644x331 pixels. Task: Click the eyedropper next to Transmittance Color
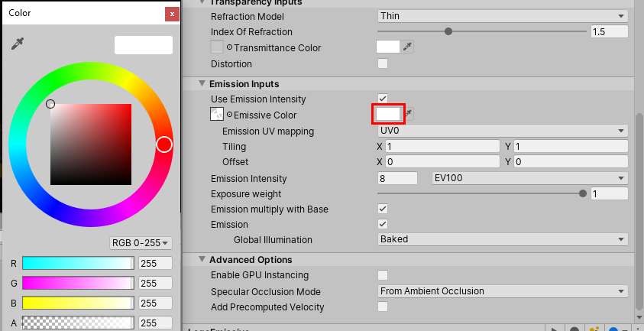[x=408, y=47]
